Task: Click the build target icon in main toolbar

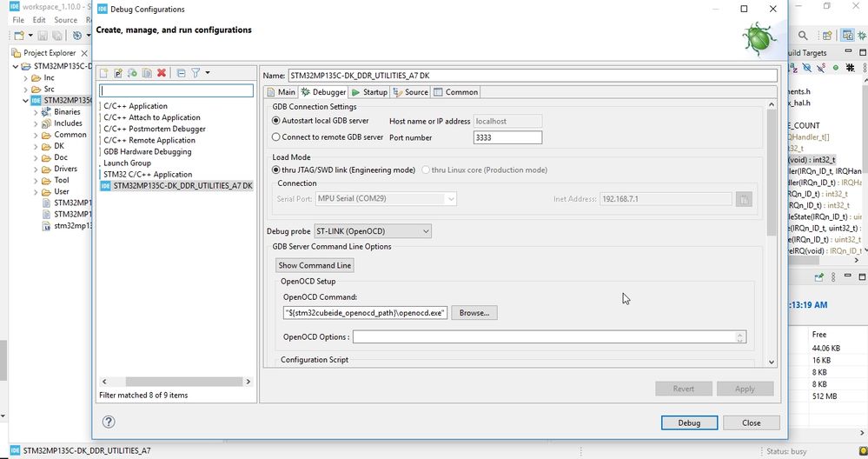Action: tap(77, 36)
